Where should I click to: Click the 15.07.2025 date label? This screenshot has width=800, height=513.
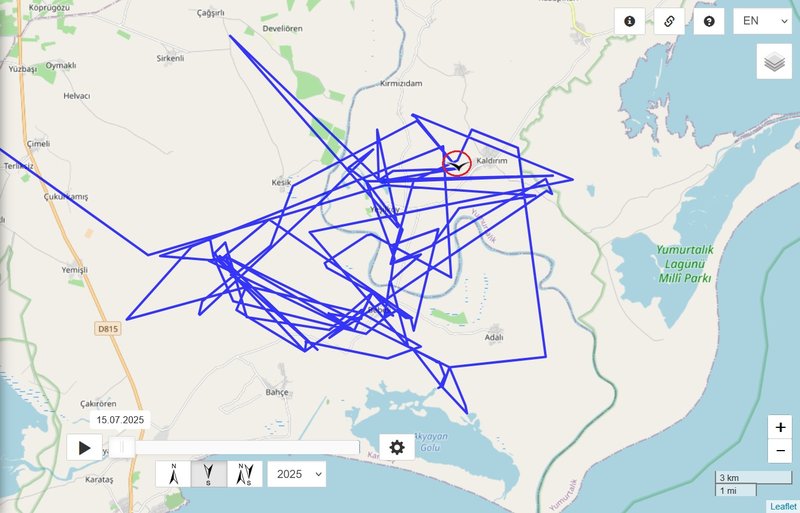[x=120, y=420]
